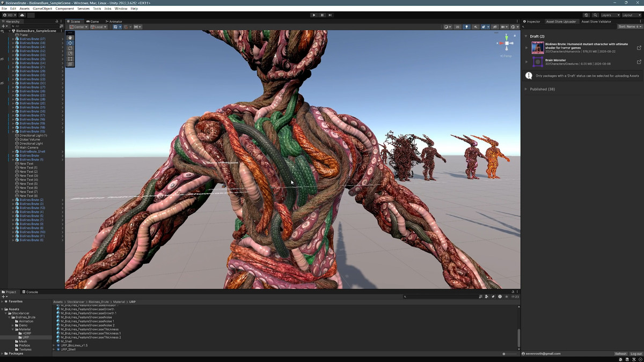Toggle scene audio icon
Image resolution: width=644 pixels, height=362 pixels.
tap(475, 27)
